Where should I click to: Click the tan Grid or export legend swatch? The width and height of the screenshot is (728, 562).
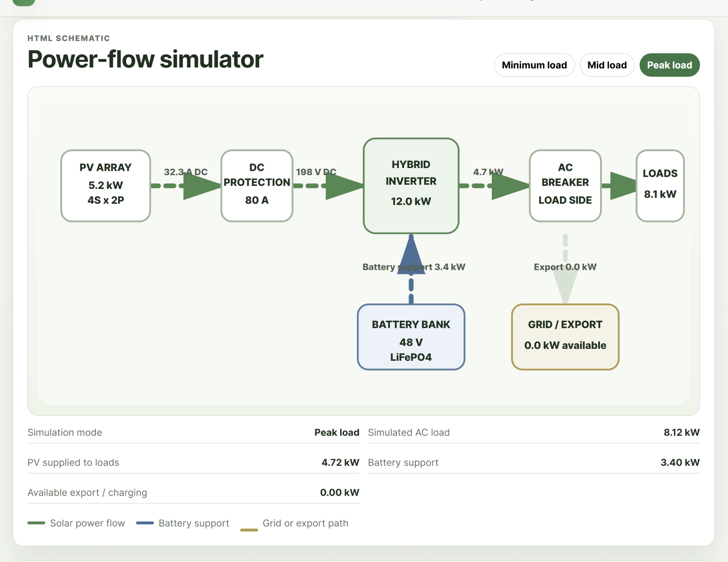(249, 530)
